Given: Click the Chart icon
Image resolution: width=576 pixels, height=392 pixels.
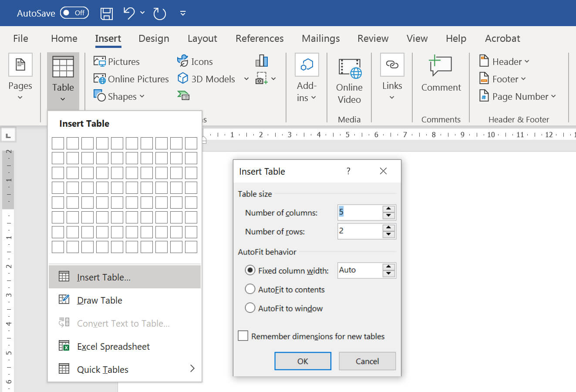Looking at the screenshot, I should [262, 61].
